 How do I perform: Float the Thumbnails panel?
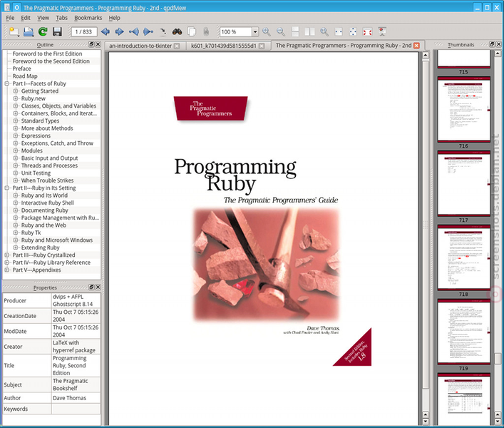(492, 44)
